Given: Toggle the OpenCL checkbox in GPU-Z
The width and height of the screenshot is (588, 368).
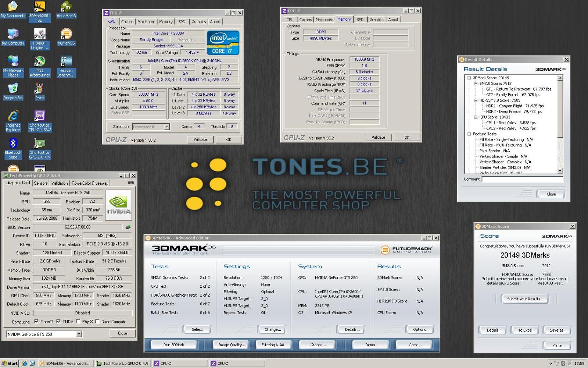Looking at the screenshot, I should [x=36, y=321].
